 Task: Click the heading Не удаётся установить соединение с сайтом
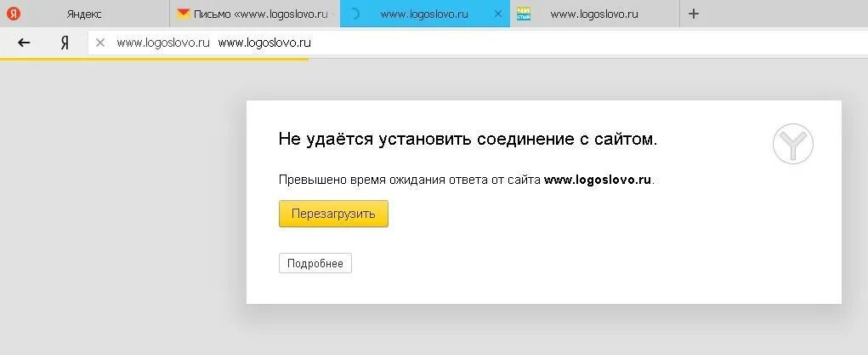tap(468, 139)
